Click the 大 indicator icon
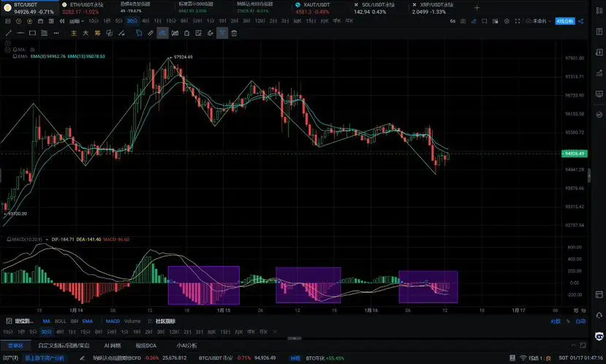Screen dimensions: 606x364 (x=86, y=33)
